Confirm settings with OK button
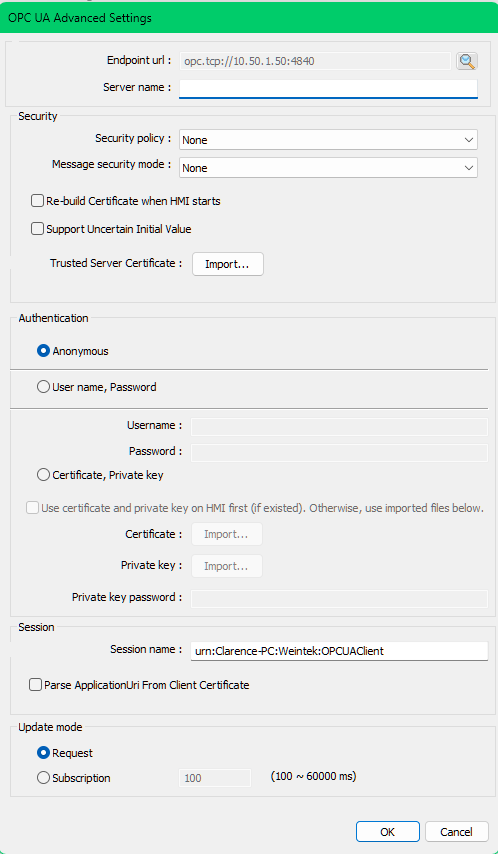The height and width of the screenshot is (854, 498). pos(387,832)
